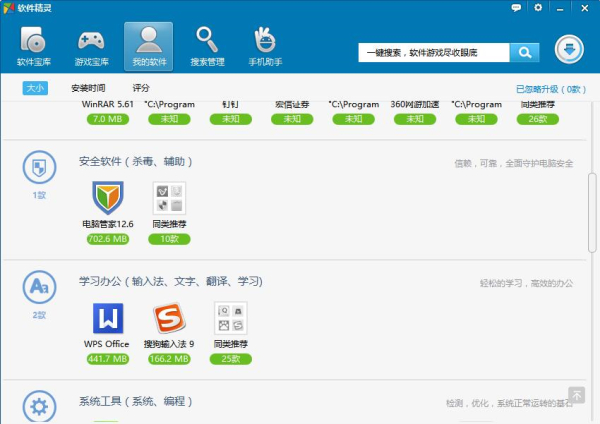Sort software by 评分 rating
The height and width of the screenshot is (424, 600).
pos(141,88)
